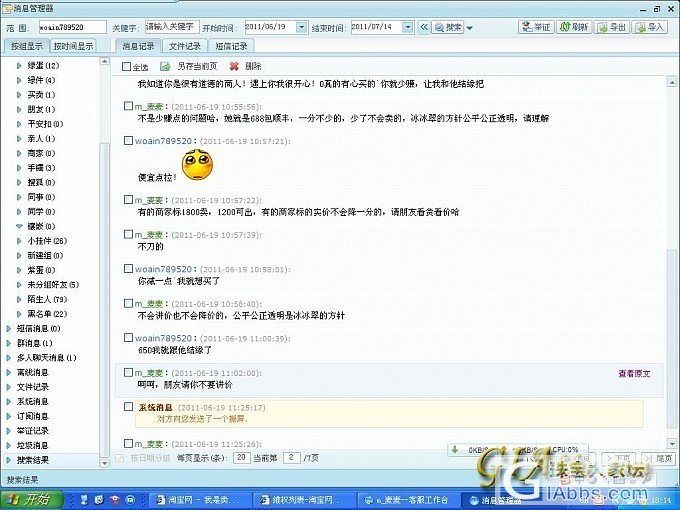Check the message box at 10:57:22
Screen dimensions: 680x510
coord(128,200)
